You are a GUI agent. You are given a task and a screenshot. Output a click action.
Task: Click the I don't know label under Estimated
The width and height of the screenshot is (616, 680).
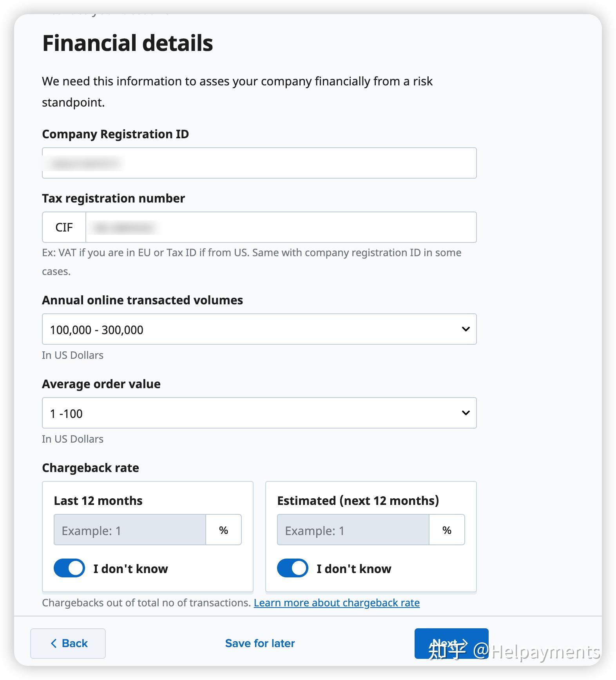(x=354, y=568)
